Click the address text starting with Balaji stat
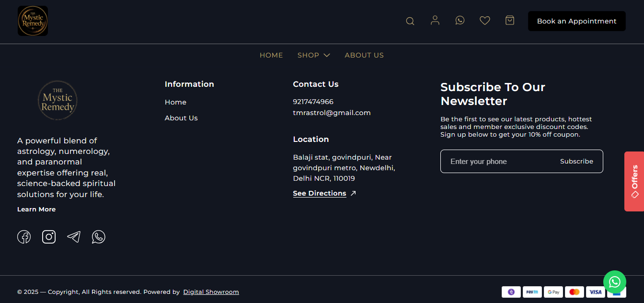 [x=344, y=168]
